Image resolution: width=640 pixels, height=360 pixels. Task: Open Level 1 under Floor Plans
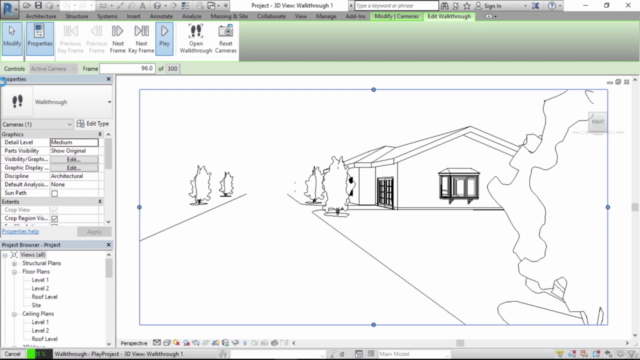[x=40, y=280]
